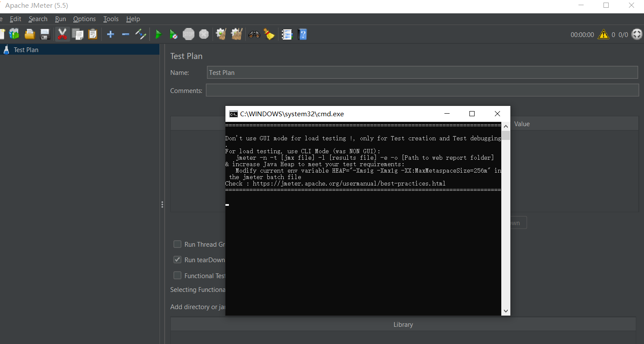
Task: Click the best-practices URL in cmd
Action: point(349,183)
